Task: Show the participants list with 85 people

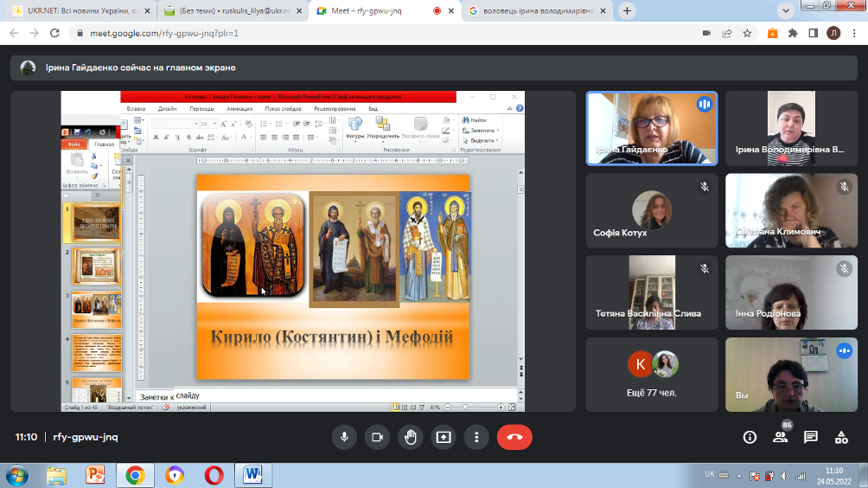Action: (x=780, y=437)
